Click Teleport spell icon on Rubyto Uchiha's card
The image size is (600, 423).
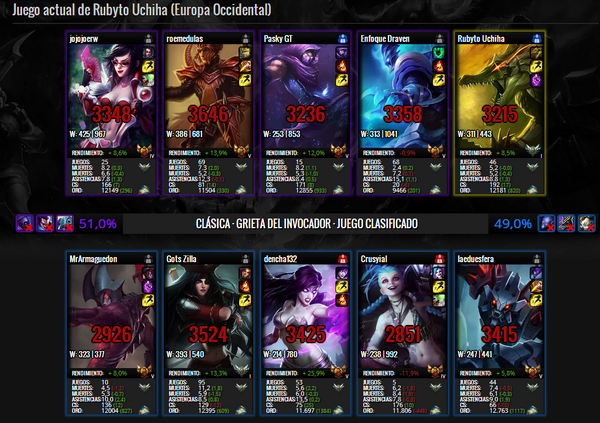tap(536, 80)
